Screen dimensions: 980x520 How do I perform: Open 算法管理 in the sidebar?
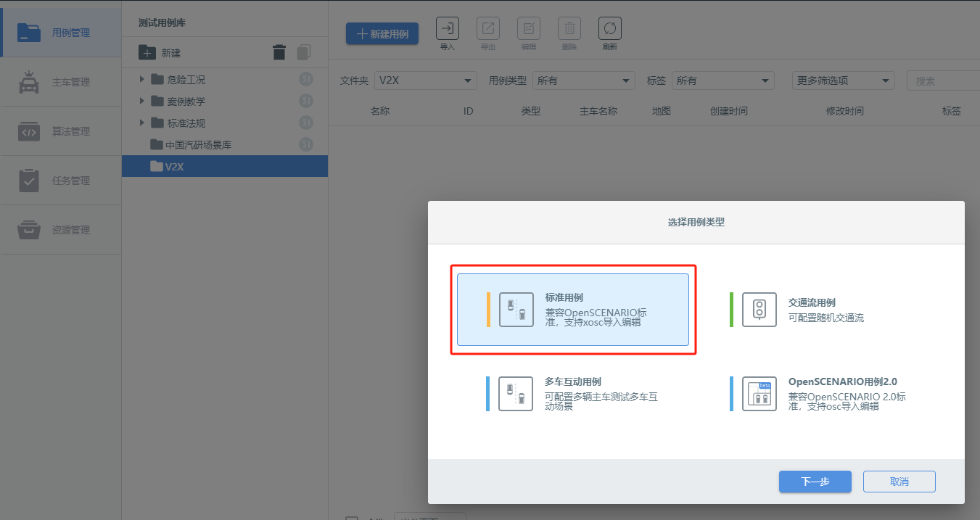(x=61, y=131)
